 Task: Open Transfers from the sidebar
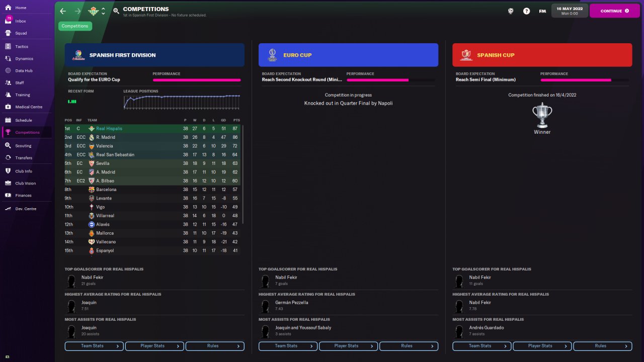(27, 158)
